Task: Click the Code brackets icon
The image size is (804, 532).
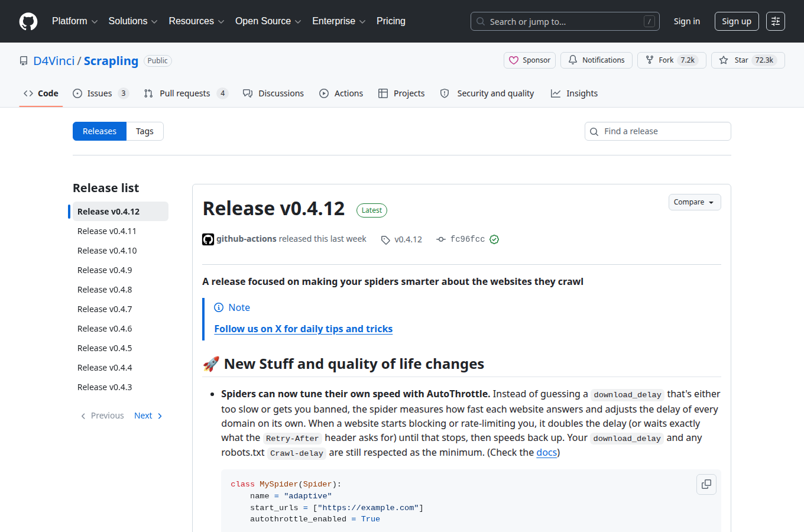Action: tap(28, 93)
